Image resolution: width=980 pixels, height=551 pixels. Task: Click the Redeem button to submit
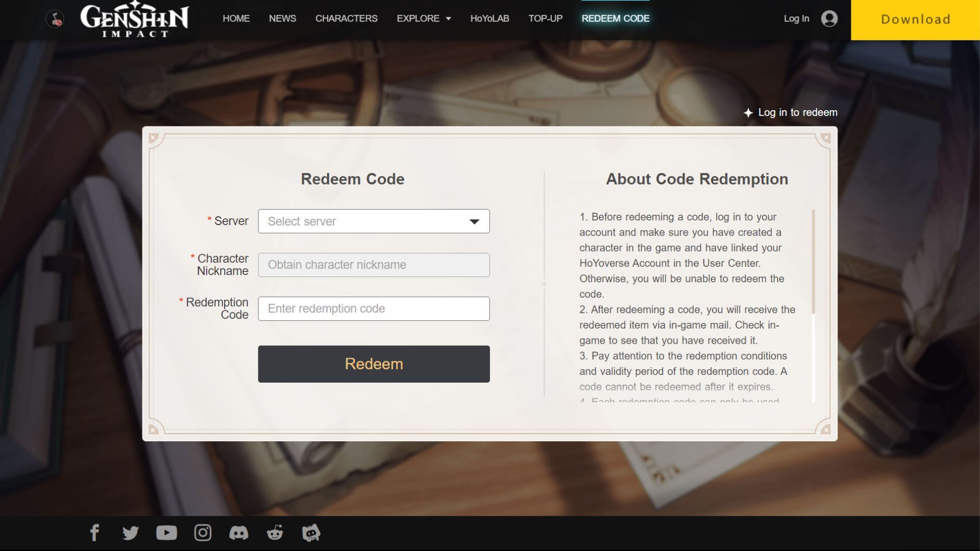374,363
